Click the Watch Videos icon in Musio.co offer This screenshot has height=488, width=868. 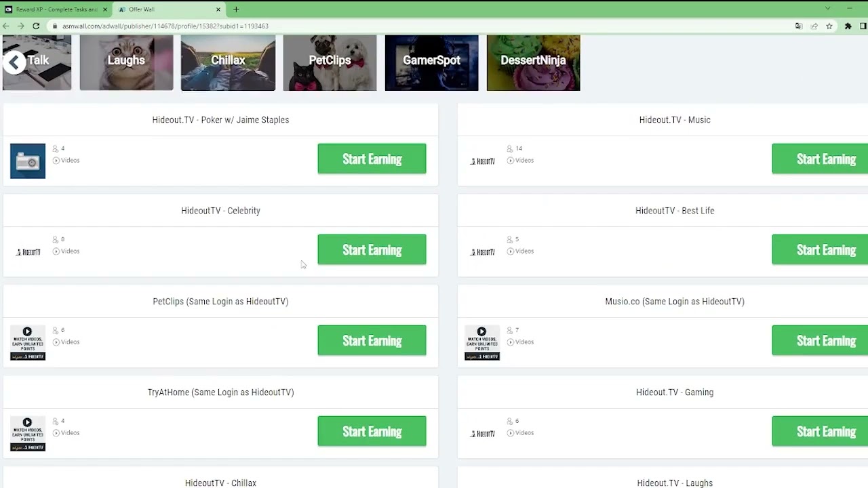482,342
